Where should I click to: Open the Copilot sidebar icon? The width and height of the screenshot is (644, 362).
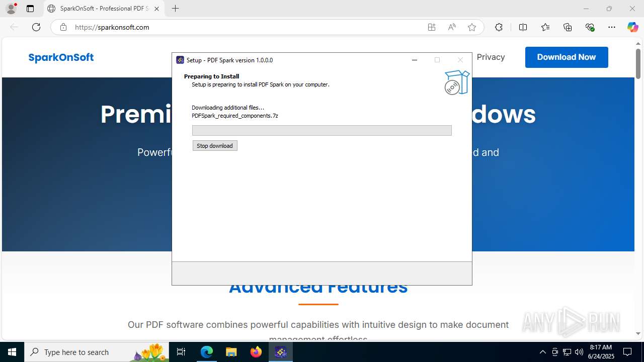[x=632, y=27]
